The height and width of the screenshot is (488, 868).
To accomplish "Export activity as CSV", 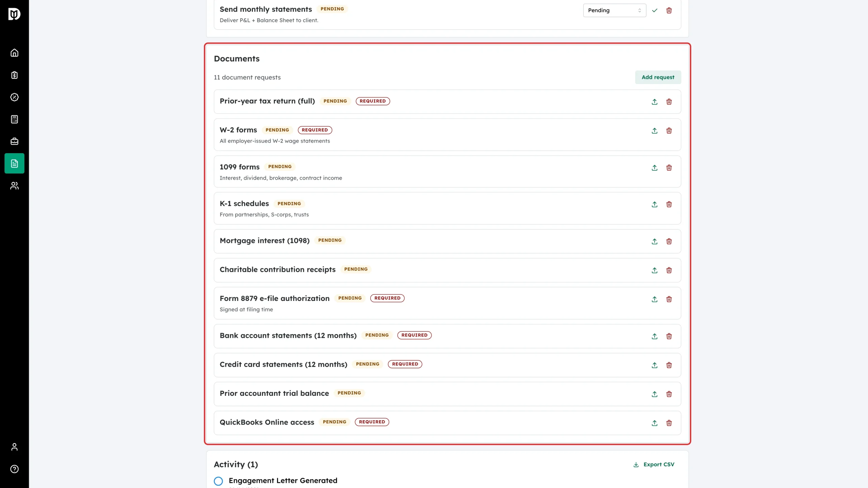I will 654,465.
